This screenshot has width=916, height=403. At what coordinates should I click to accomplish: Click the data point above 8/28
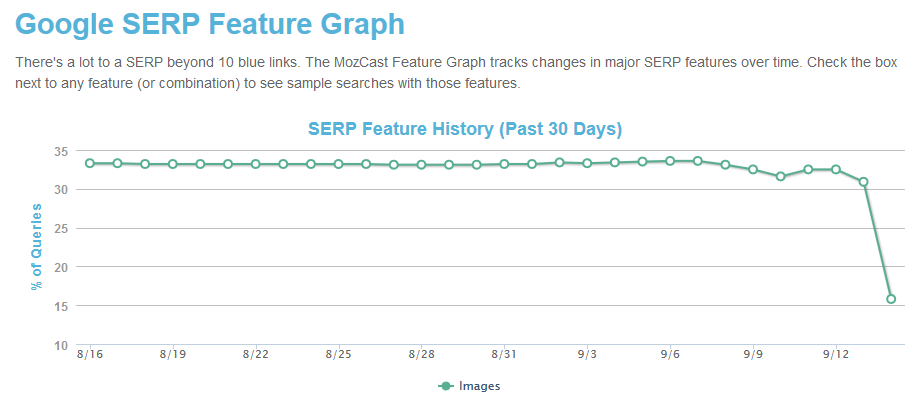(421, 165)
